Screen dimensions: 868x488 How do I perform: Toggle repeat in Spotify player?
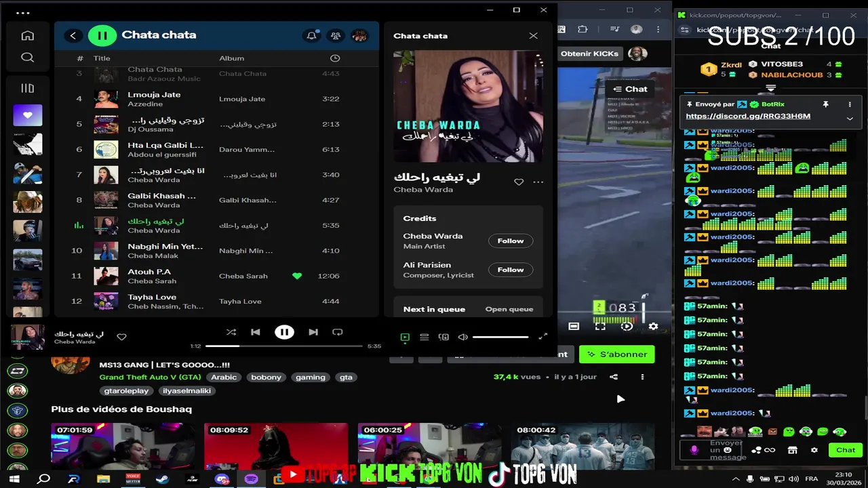337,332
